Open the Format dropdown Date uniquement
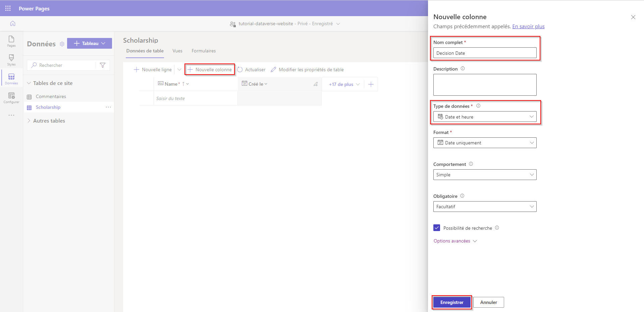Image resolution: width=644 pixels, height=312 pixels. (x=485, y=143)
